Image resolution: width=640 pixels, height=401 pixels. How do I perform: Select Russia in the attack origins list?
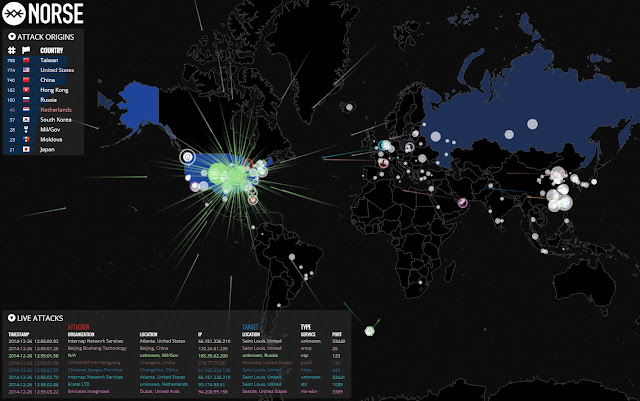point(49,100)
